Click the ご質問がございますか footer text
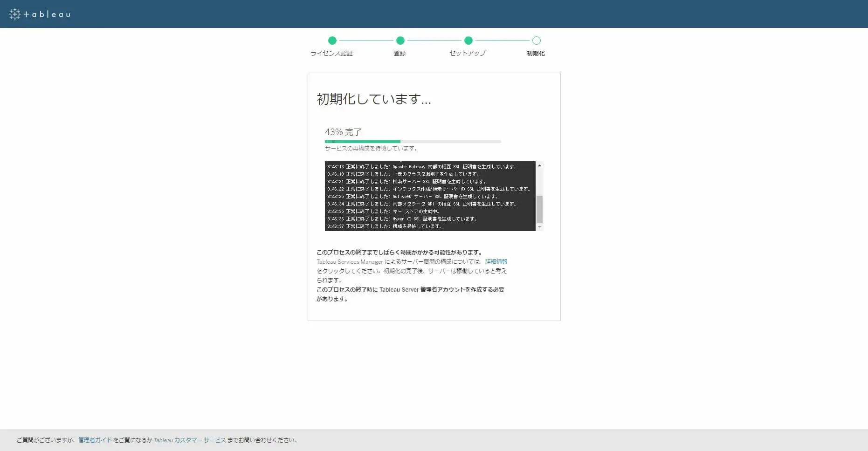 [x=46, y=440]
